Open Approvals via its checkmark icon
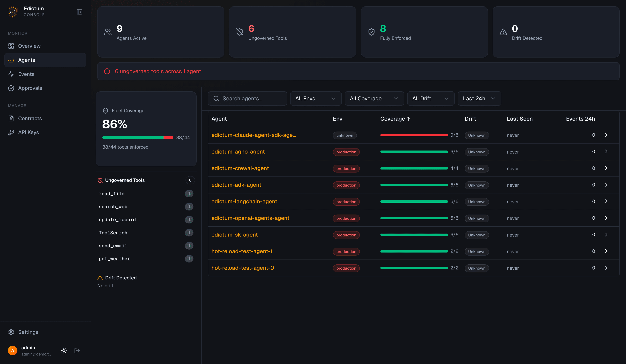Viewport: 626px width, 364px height. point(11,88)
